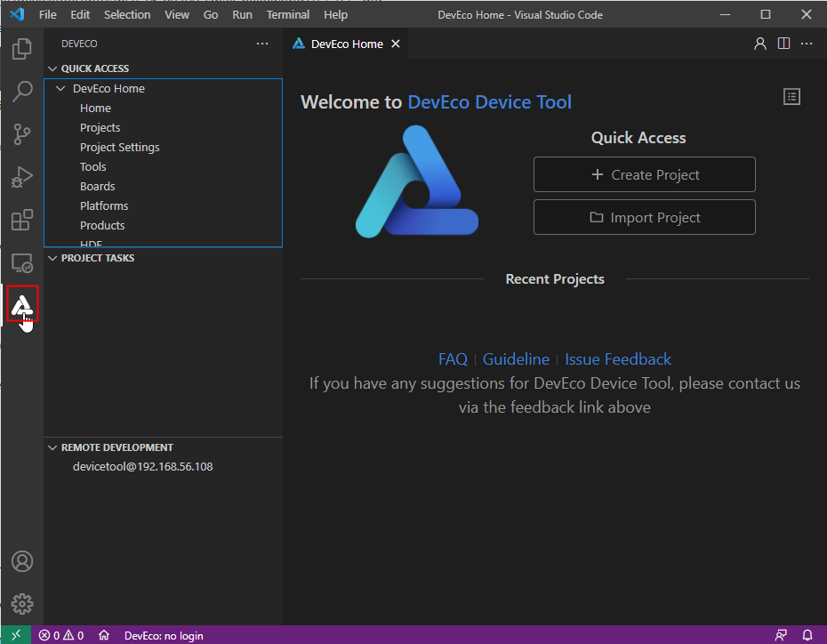Viewport: 827px width, 644px height.
Task: Click the remote window indicator in status bar
Action: [16, 635]
